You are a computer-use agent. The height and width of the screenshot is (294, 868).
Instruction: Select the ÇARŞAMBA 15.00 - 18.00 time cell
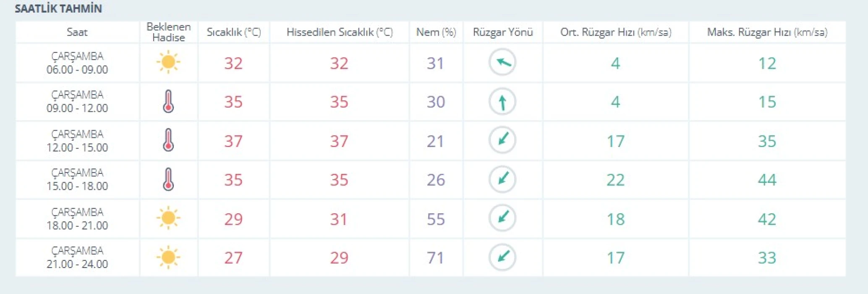point(77,179)
